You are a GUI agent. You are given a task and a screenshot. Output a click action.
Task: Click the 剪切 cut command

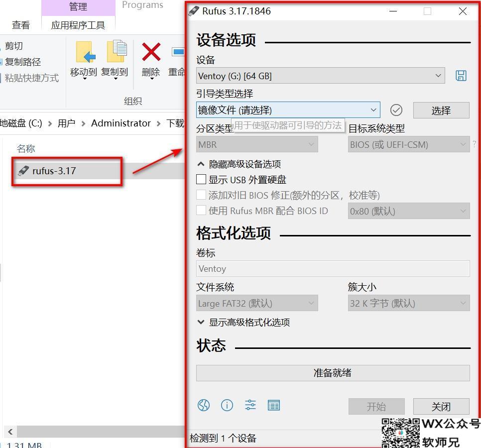[x=13, y=46]
